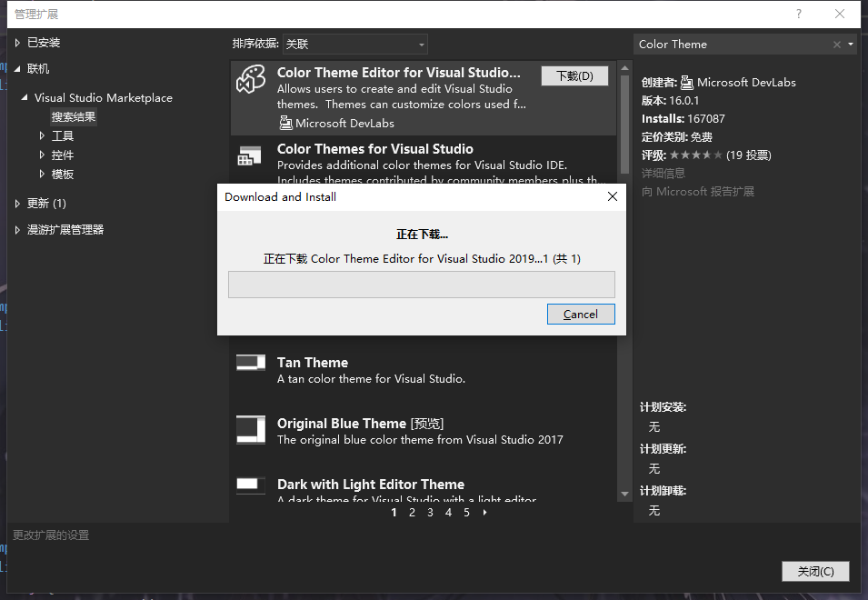Click Microsoft DevLabs publisher name in list

pos(344,124)
